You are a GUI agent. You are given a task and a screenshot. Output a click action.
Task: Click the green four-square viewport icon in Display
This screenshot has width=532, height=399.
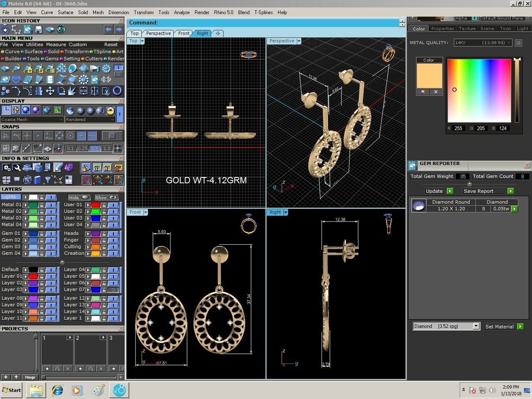[x=57, y=110]
